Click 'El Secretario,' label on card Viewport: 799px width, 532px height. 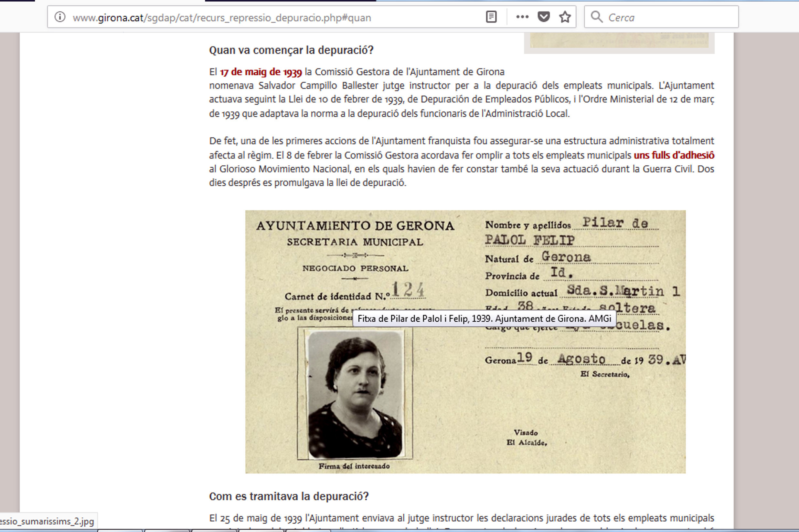pos(605,374)
